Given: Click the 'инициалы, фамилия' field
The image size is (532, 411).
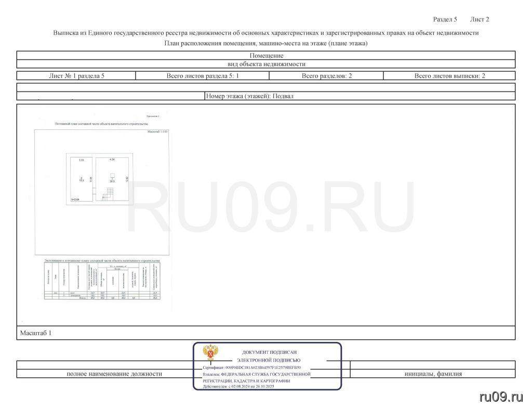Looking at the screenshot, I should tap(433, 374).
